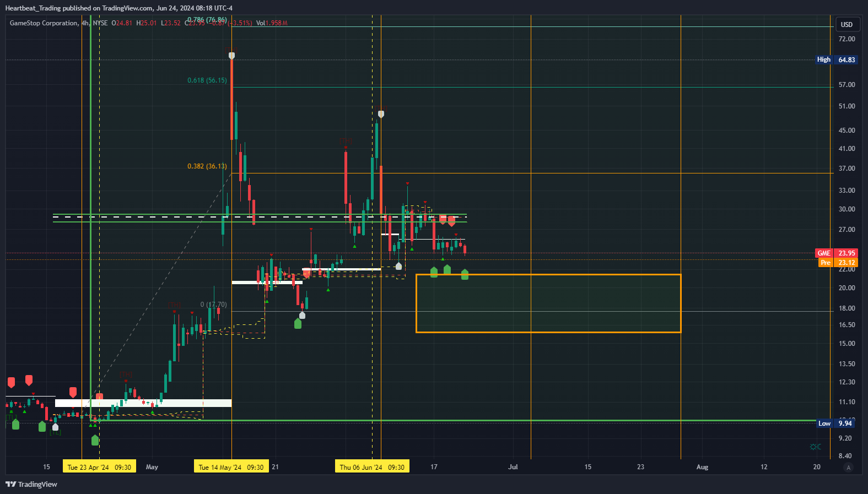Image resolution: width=868 pixels, height=494 pixels.
Task: Select the High 64.83 price label
Action: click(x=837, y=59)
